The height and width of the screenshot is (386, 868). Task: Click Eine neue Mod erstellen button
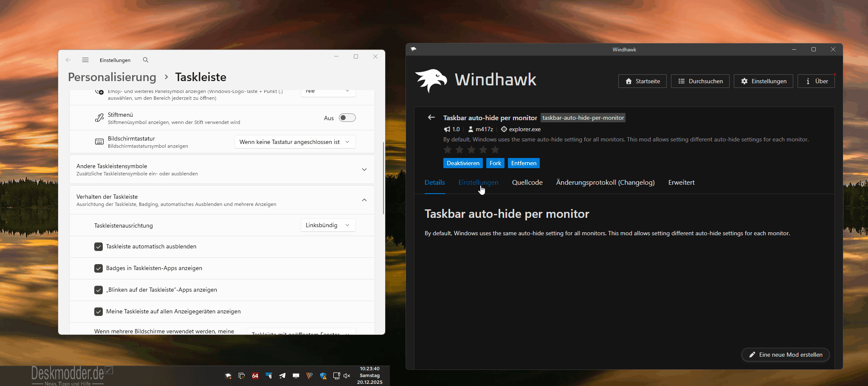pyautogui.click(x=785, y=355)
